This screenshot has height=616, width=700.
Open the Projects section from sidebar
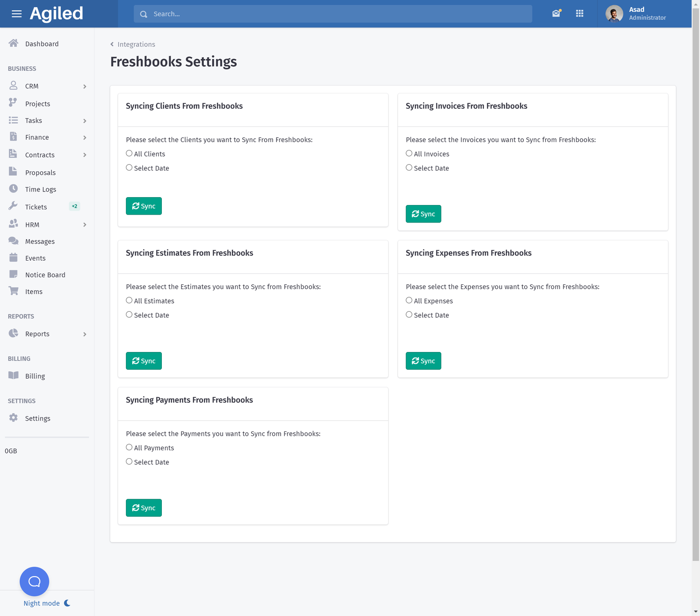click(38, 104)
